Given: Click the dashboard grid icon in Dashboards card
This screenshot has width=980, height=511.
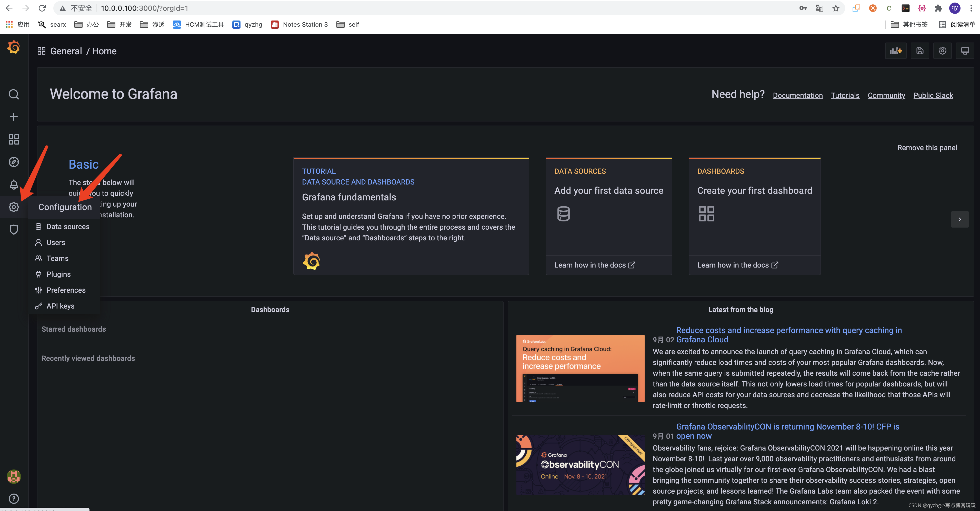Looking at the screenshot, I should [706, 214].
